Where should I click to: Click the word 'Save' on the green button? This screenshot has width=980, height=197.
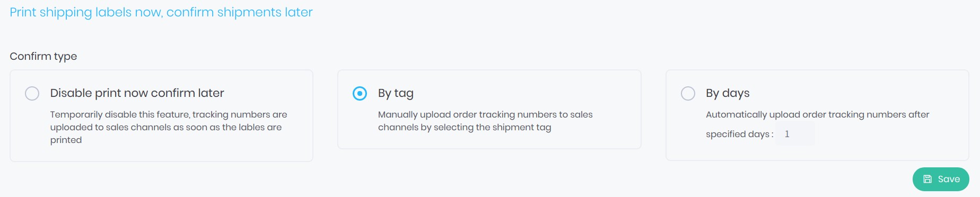point(949,179)
